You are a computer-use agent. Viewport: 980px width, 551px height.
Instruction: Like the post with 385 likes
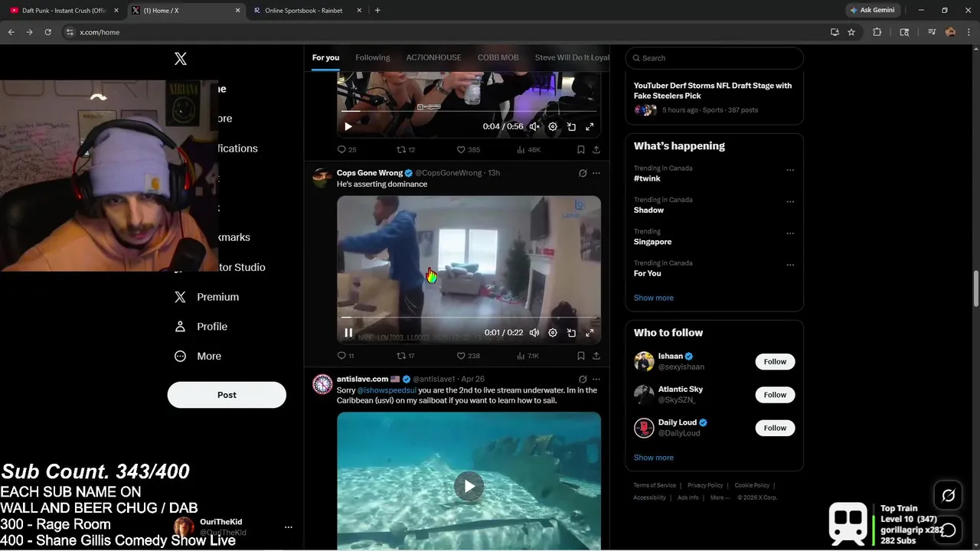click(x=468, y=150)
